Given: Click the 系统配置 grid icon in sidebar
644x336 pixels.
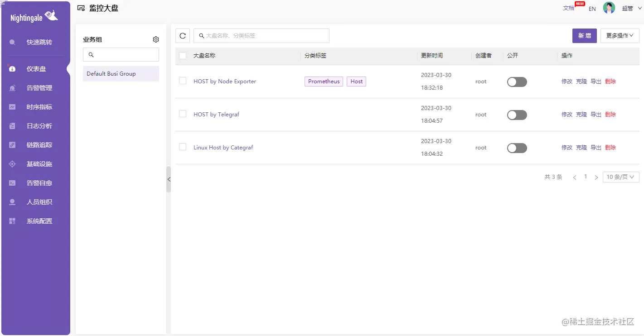Looking at the screenshot, I should [x=12, y=221].
